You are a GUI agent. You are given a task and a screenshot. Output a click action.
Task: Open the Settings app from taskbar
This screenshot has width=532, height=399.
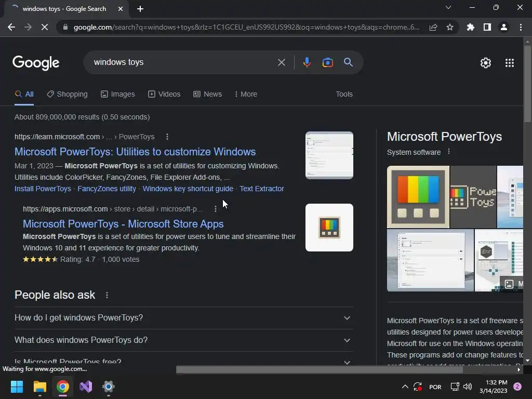(x=109, y=387)
